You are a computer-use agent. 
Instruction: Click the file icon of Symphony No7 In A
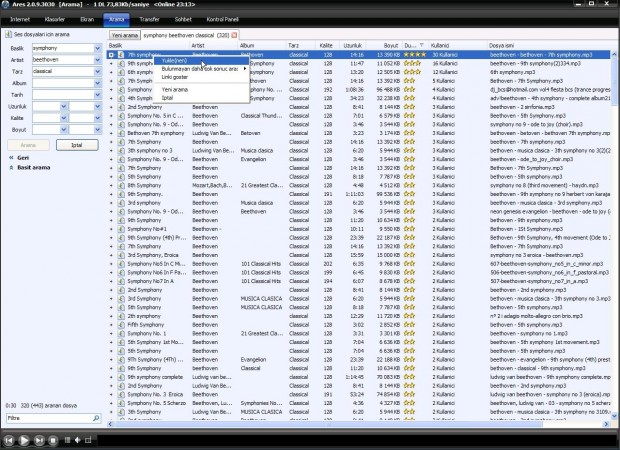coord(121,281)
